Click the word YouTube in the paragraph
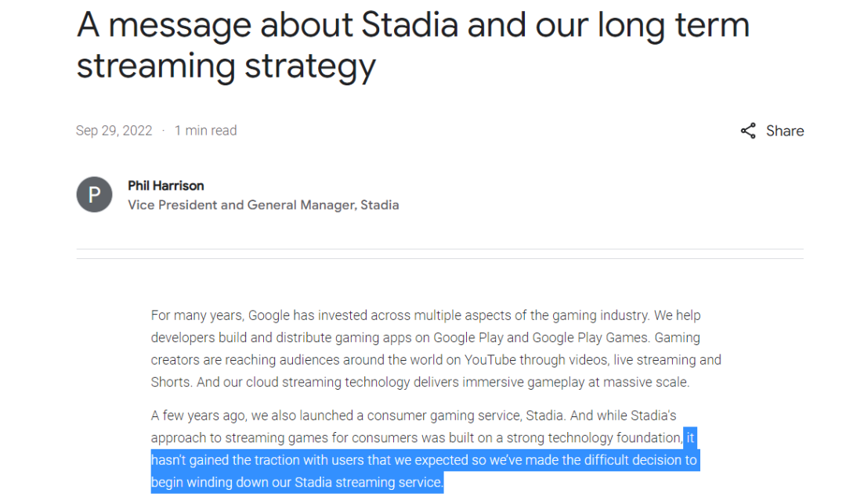 [490, 359]
